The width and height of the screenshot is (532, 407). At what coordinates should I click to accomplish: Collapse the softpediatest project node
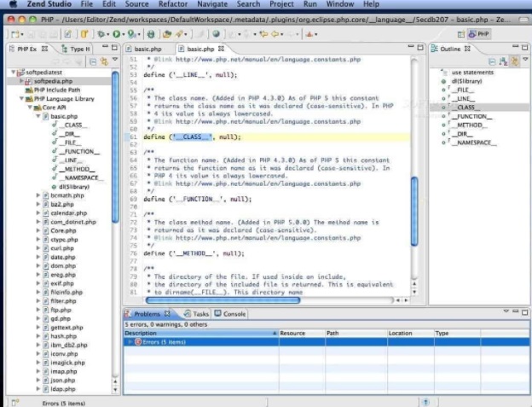click(x=14, y=73)
